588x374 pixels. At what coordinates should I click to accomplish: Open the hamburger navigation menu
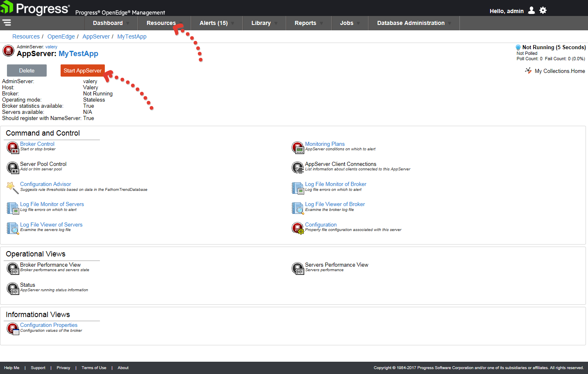pyautogui.click(x=7, y=23)
